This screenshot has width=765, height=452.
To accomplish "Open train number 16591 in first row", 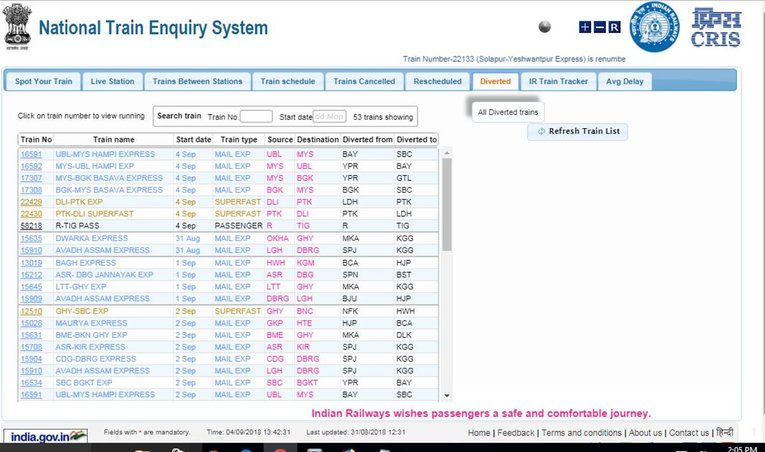I will point(31,154).
